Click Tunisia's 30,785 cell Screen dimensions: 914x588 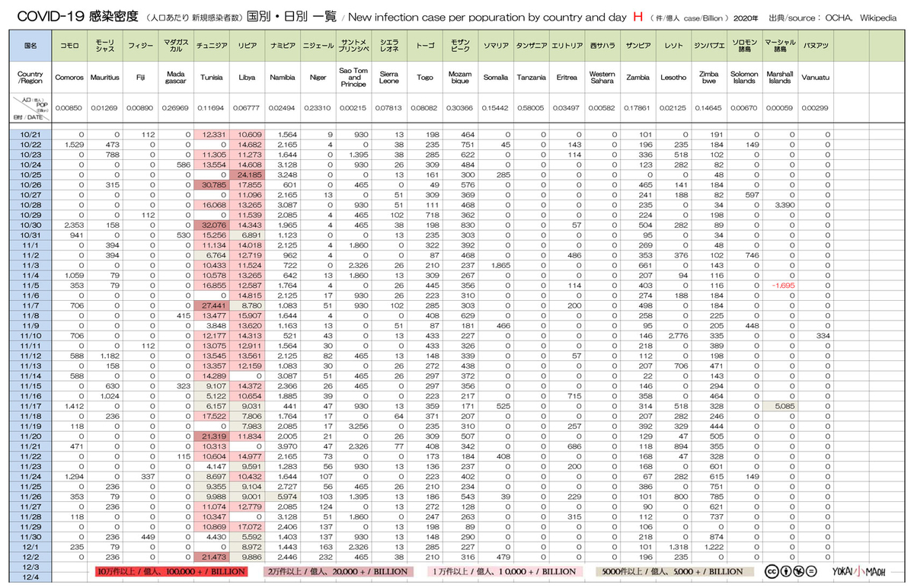(x=211, y=185)
